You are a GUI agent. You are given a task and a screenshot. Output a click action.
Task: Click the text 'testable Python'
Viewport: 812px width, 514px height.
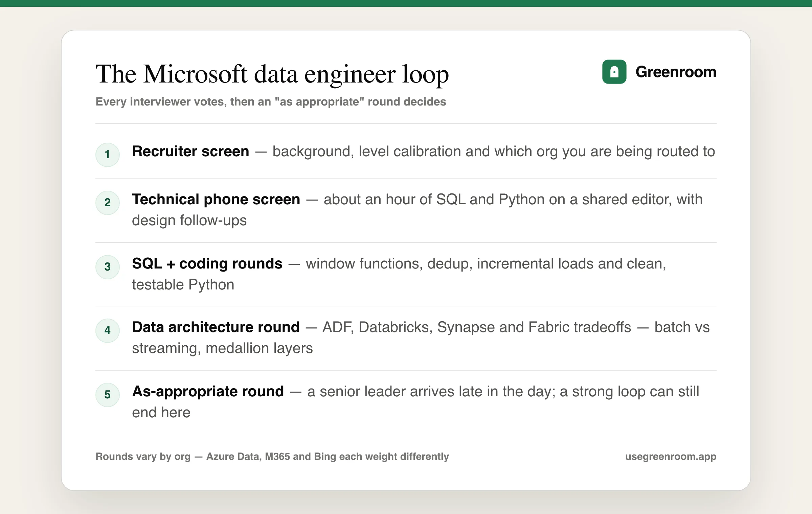(183, 284)
